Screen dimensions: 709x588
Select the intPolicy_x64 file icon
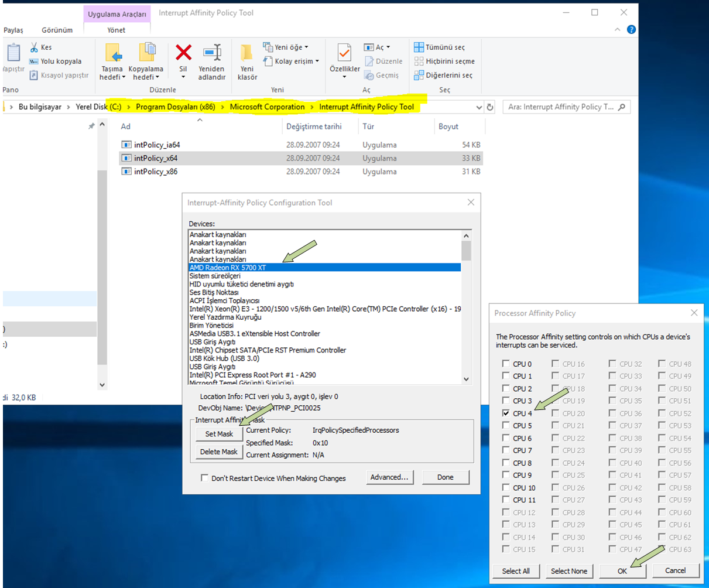[x=126, y=158]
